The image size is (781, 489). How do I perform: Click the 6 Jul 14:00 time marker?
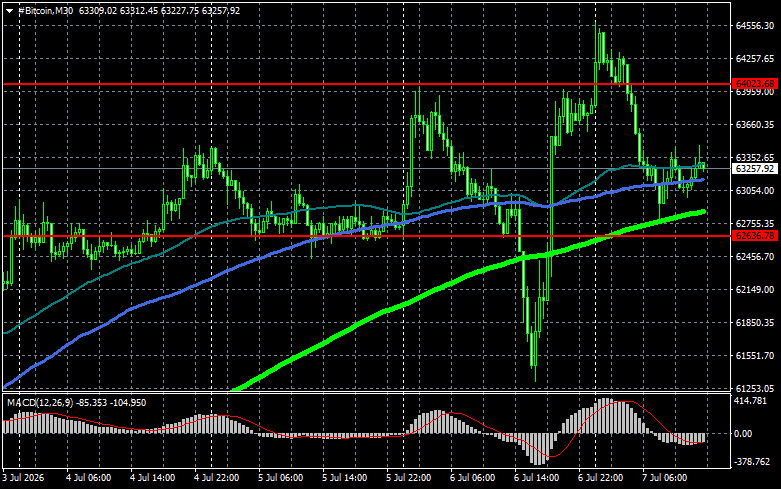point(536,478)
